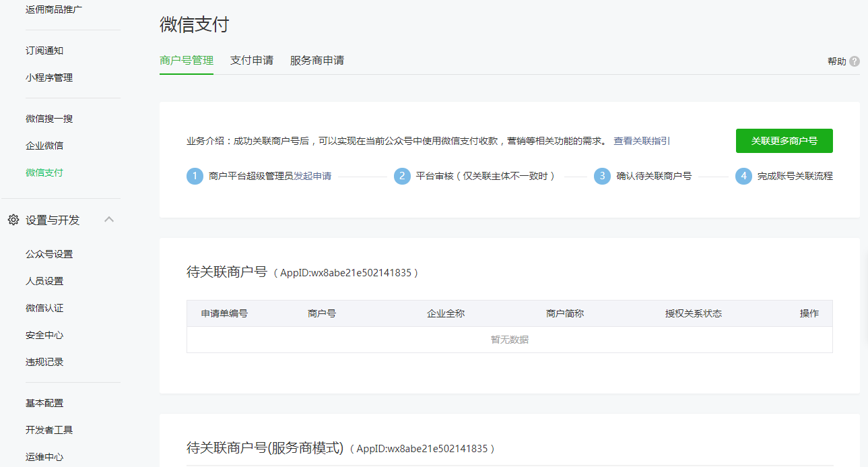
Task: Click the 设置与开发 section heading
Action: (53, 220)
